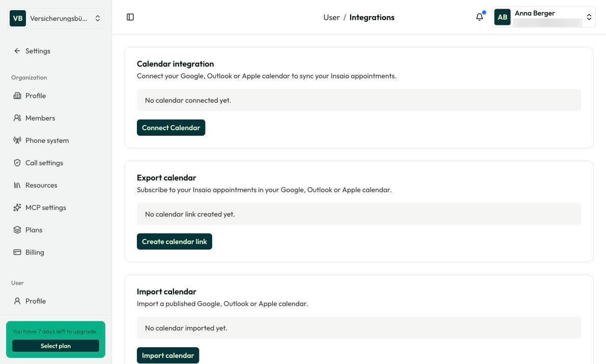The width and height of the screenshot is (606, 364).
Task: Click the Call settings shield icon
Action: tap(17, 163)
